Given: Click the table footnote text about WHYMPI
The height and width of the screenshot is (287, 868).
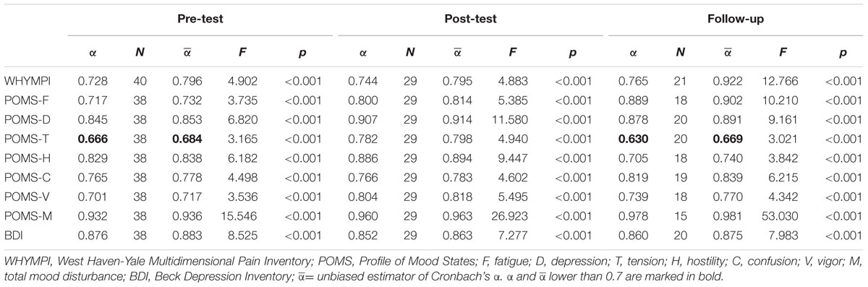Looking at the screenshot, I should (430, 265).
